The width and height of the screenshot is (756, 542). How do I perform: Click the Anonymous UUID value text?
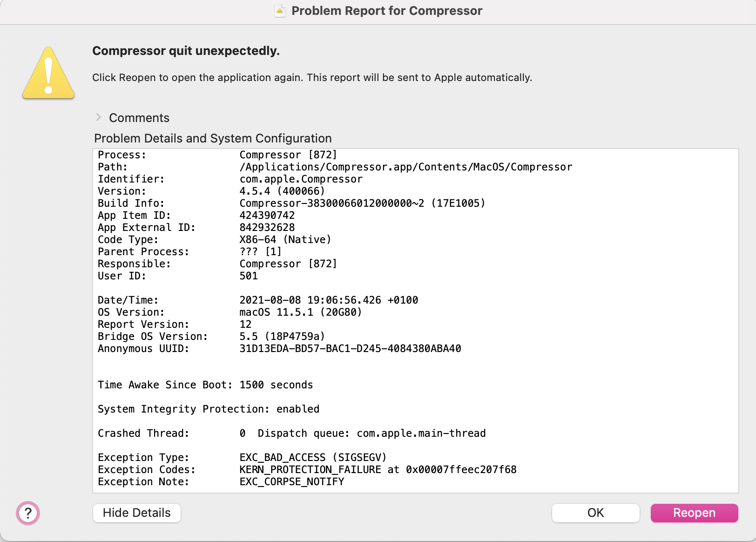pos(350,348)
